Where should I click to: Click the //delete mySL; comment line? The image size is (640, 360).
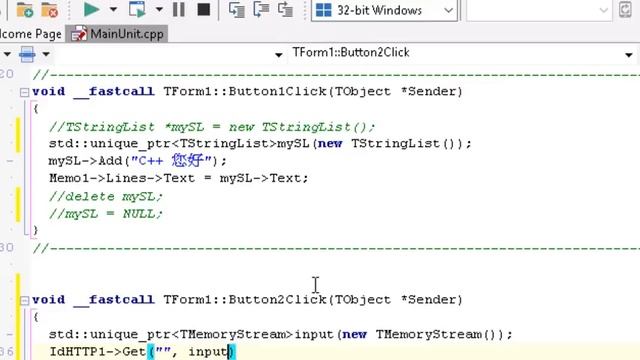[105, 196]
